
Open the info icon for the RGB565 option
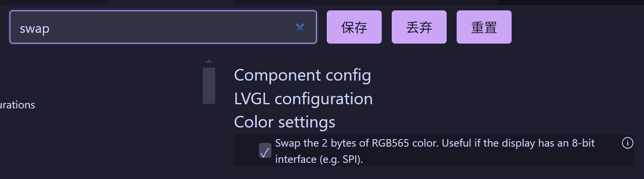[x=627, y=143]
